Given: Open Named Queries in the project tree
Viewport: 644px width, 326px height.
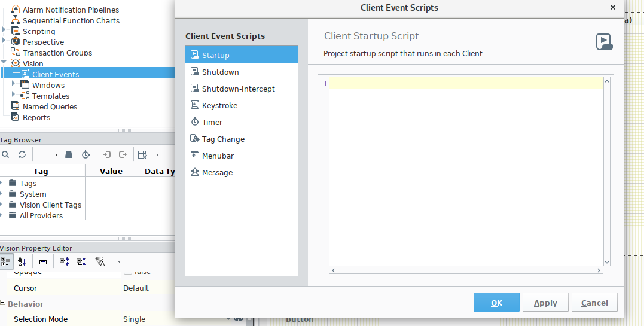Looking at the screenshot, I should pos(50,106).
